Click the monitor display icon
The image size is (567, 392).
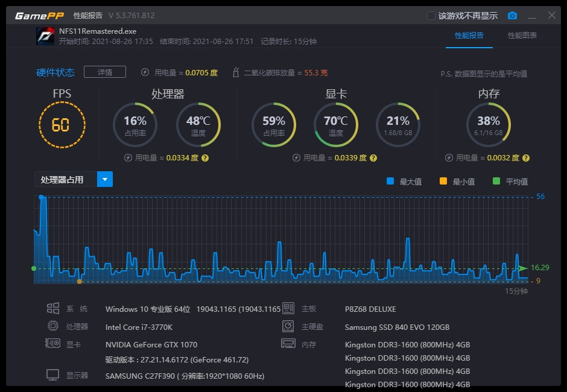(x=53, y=375)
